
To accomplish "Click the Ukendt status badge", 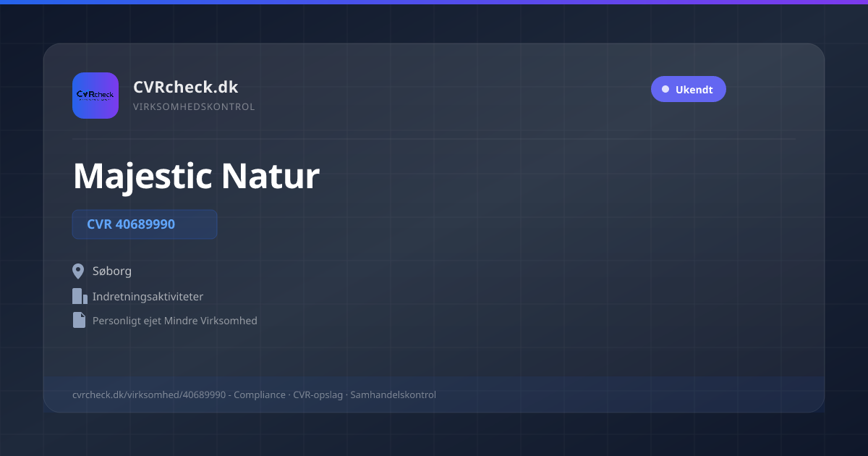I will [x=688, y=89].
